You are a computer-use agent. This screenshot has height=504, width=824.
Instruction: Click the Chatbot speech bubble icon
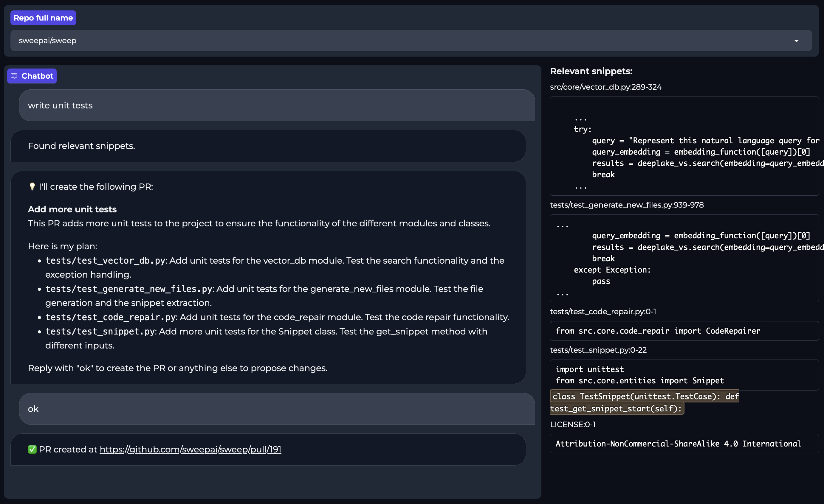coord(14,76)
